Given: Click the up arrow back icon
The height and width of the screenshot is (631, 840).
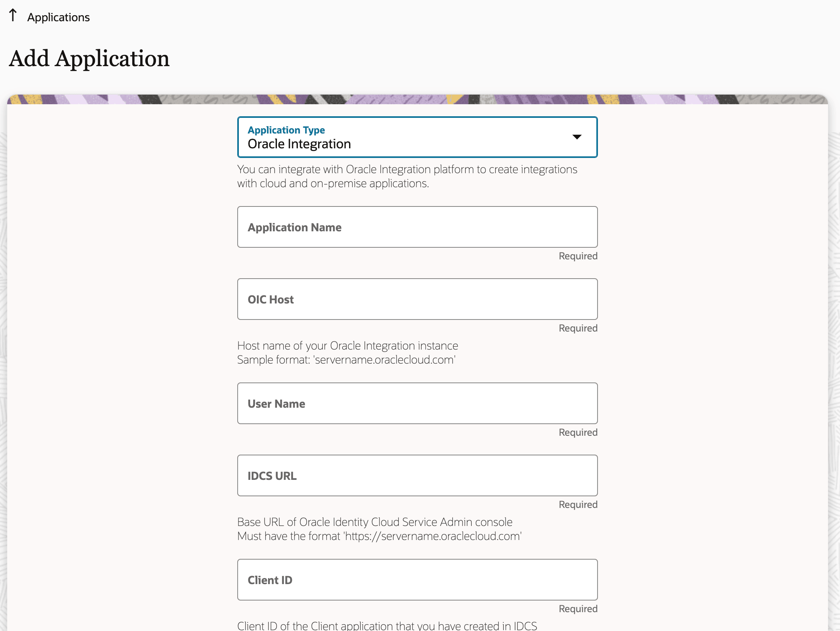Looking at the screenshot, I should point(13,16).
